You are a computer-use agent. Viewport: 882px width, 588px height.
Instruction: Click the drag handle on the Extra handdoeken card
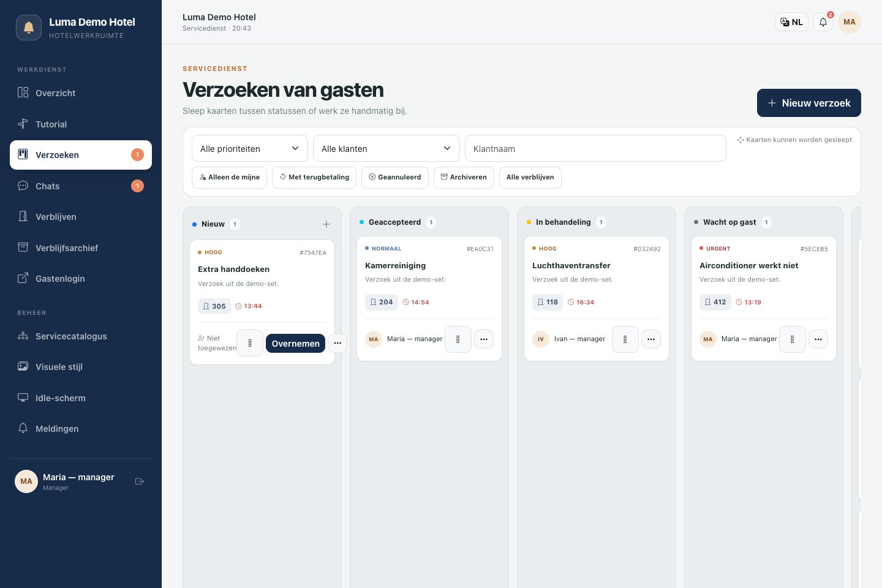250,343
